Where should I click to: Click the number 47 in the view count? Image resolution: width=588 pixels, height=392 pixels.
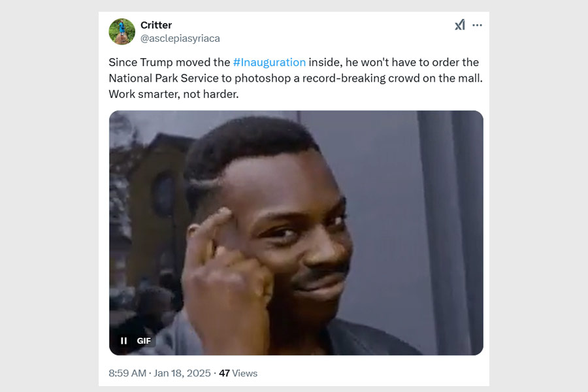tap(224, 373)
